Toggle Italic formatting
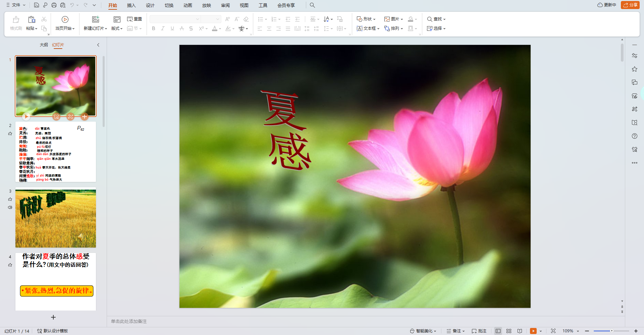This screenshot has width=644, height=335. pyautogui.click(x=163, y=28)
